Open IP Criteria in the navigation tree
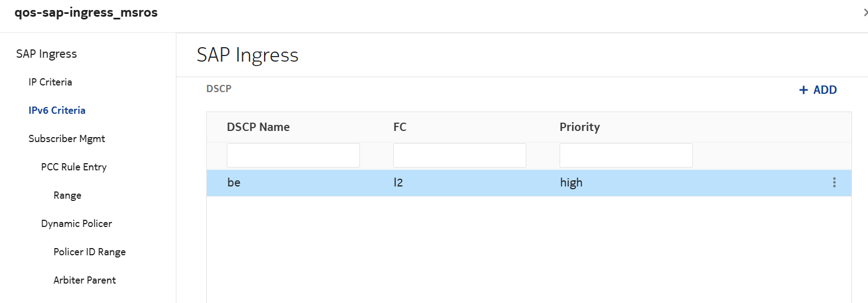Viewport: 868px width, 303px height. pos(50,82)
